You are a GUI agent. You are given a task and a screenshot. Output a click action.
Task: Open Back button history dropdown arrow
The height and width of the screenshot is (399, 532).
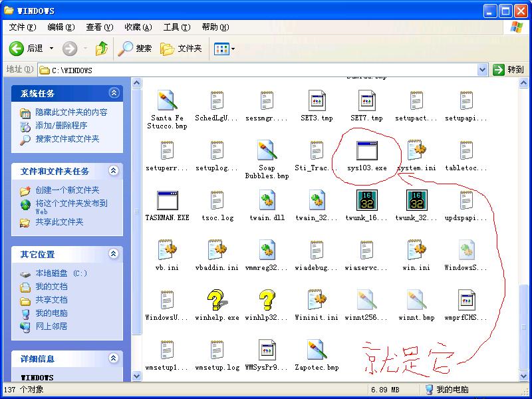[x=52, y=49]
